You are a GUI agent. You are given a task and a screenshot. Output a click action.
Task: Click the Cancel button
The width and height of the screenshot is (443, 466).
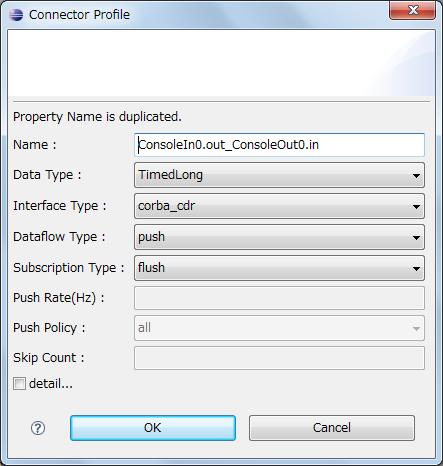[332, 428]
